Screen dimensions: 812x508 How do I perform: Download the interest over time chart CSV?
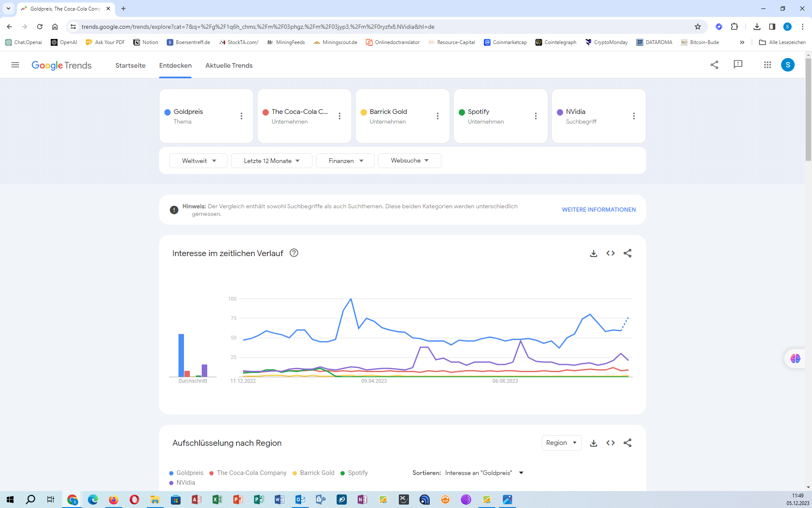(593, 253)
